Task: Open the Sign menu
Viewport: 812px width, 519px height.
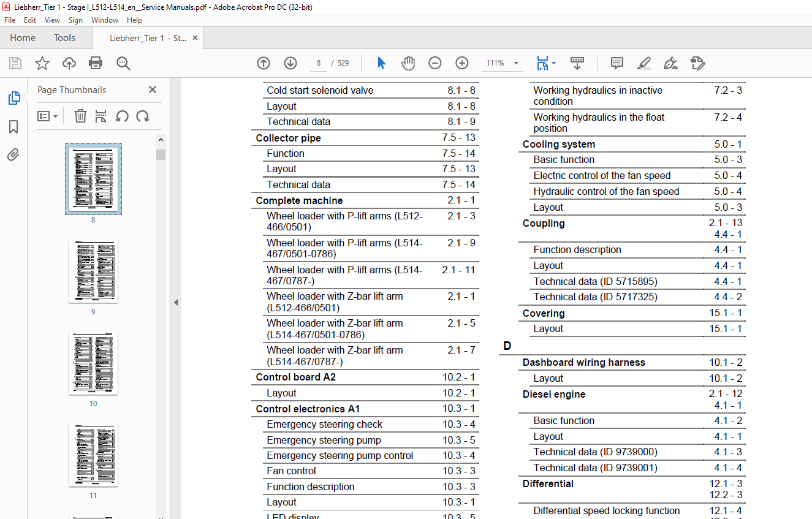Action: click(75, 20)
